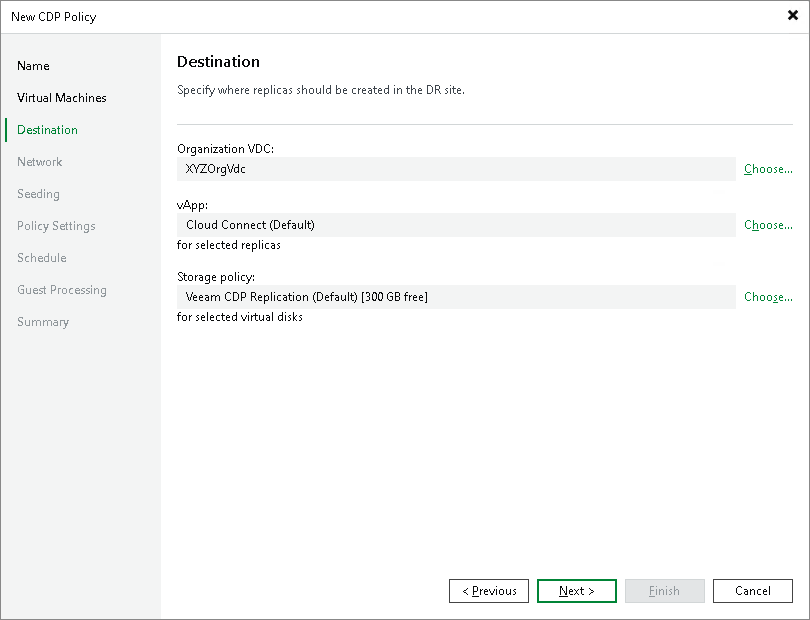Screen dimensions: 810x620
Task: Go to the Virtual Machines step
Action: (62, 97)
